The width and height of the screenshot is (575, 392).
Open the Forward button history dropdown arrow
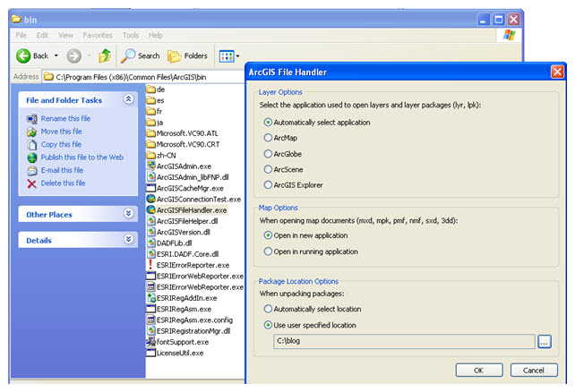[89, 55]
